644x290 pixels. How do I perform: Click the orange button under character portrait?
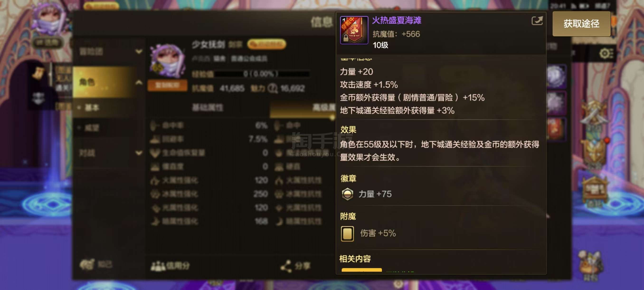[167, 85]
